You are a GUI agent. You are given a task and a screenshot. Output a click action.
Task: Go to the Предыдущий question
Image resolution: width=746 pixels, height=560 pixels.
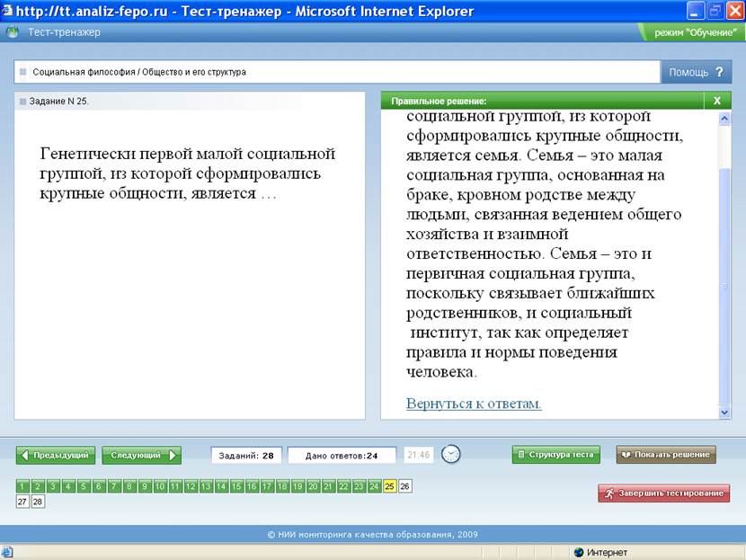(x=56, y=456)
